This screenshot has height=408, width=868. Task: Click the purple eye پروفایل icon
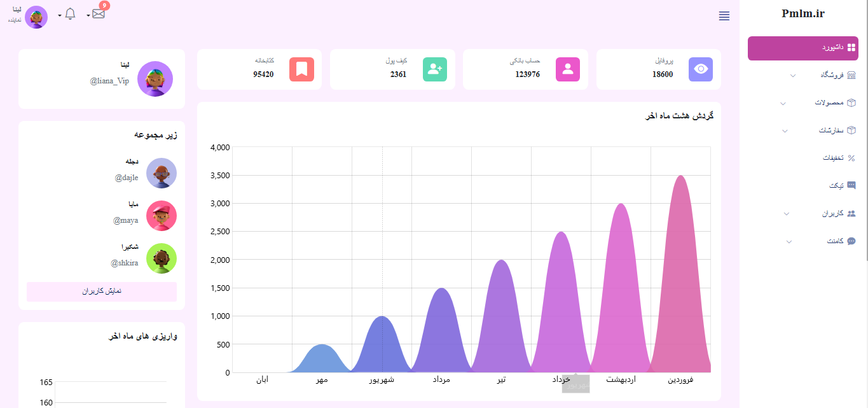coord(701,69)
